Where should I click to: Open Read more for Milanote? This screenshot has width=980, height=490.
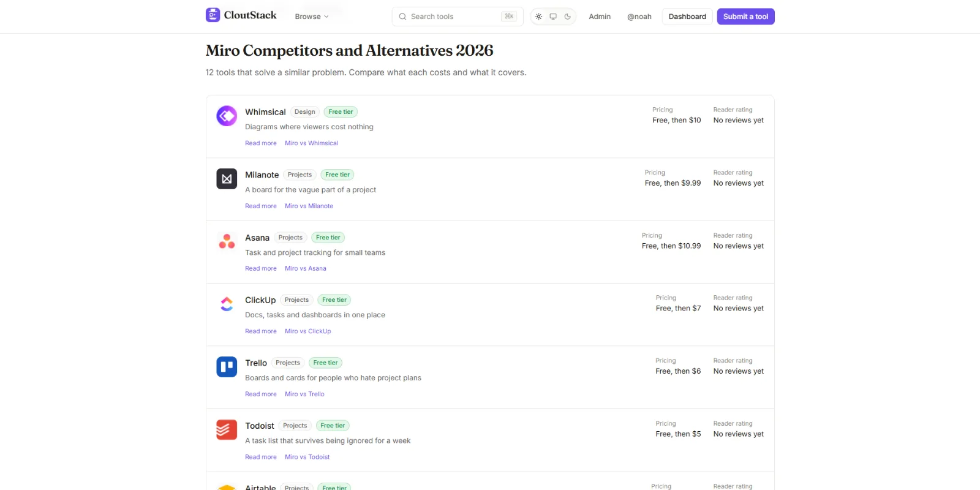[x=261, y=206]
